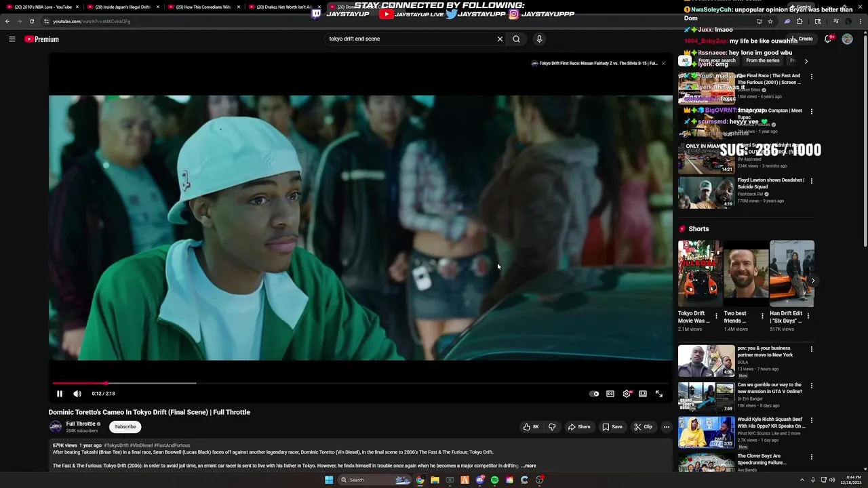Open the YouTube guide hamburger menu

click(x=12, y=39)
